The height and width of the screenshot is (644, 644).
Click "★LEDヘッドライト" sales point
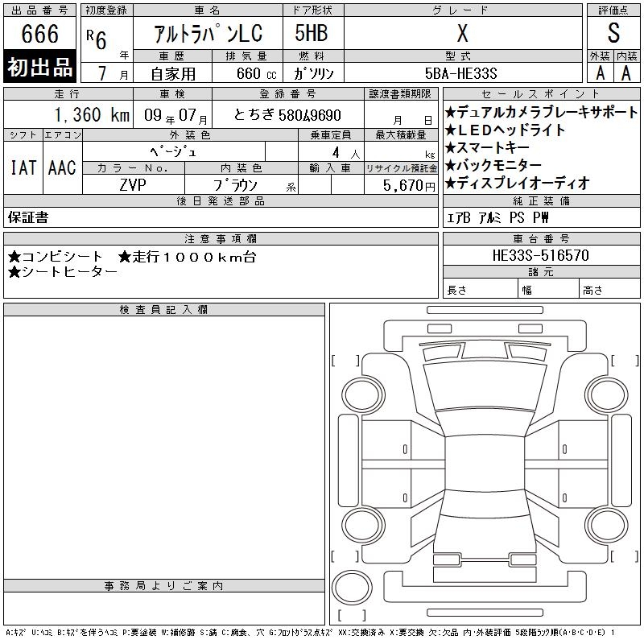click(506, 130)
